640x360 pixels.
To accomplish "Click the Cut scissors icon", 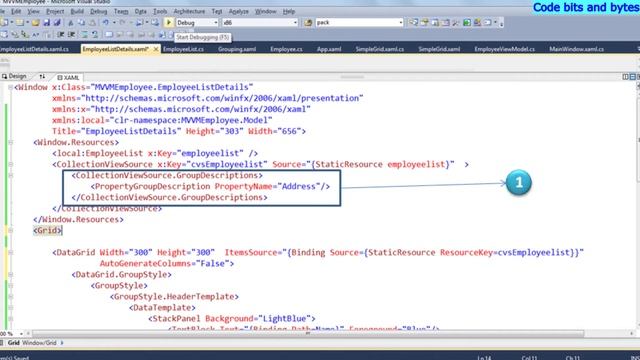I will (x=71, y=22).
